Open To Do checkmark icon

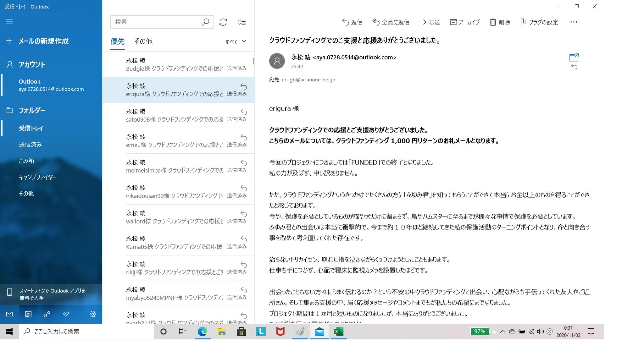(x=66, y=314)
